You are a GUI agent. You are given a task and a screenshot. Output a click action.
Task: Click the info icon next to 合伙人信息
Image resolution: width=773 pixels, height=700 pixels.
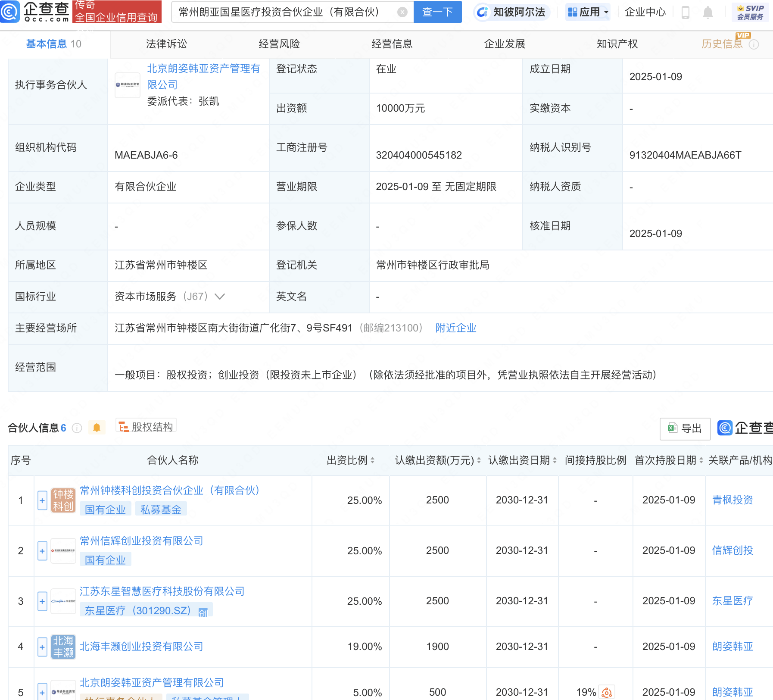(77, 428)
